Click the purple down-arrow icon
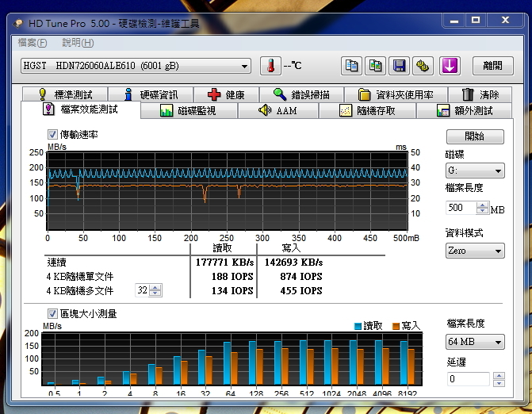532x414 pixels. coord(450,66)
